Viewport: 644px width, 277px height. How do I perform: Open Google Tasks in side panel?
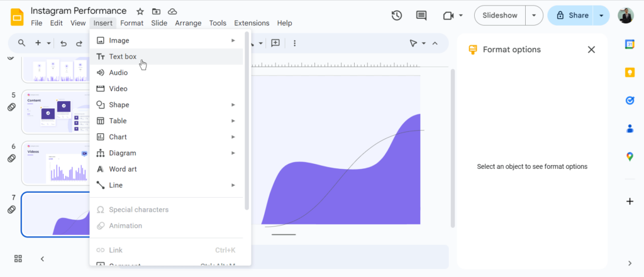(x=630, y=100)
